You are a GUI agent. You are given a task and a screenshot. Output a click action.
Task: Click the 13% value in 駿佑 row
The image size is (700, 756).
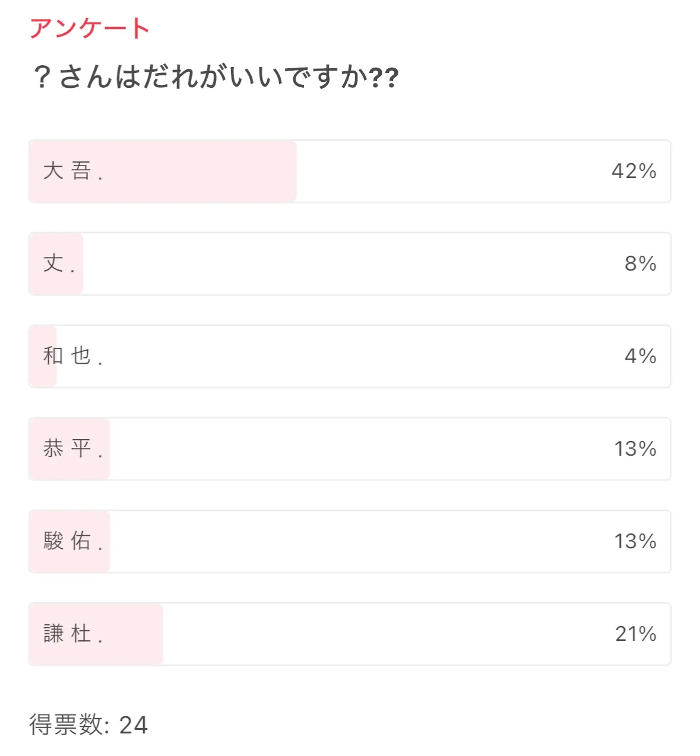click(635, 542)
